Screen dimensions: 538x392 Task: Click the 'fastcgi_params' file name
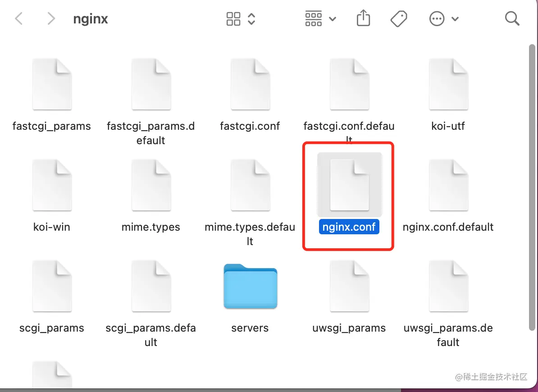pyautogui.click(x=51, y=126)
